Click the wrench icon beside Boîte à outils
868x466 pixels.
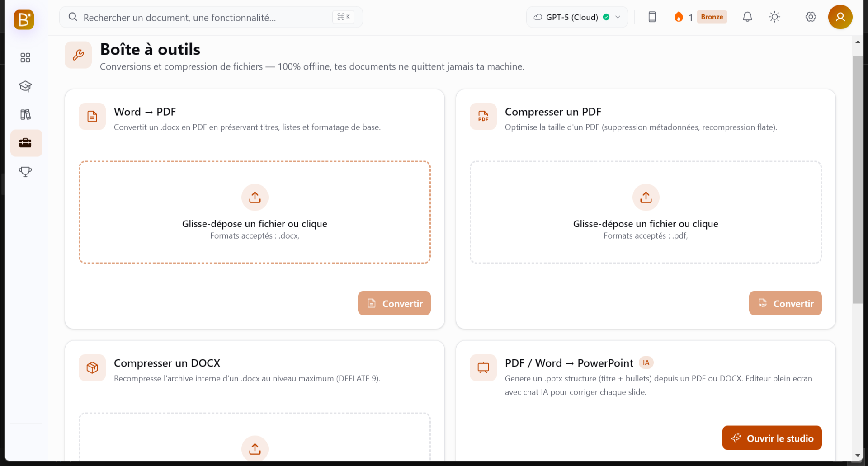pyautogui.click(x=78, y=55)
